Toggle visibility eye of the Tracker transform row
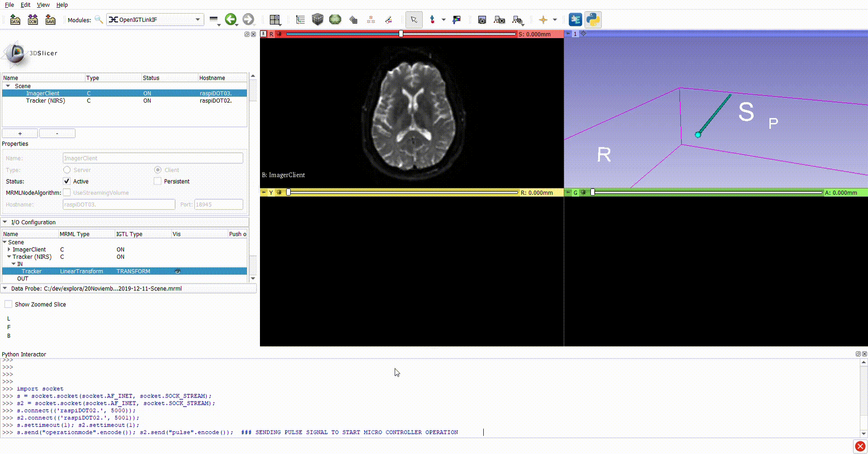 point(178,271)
